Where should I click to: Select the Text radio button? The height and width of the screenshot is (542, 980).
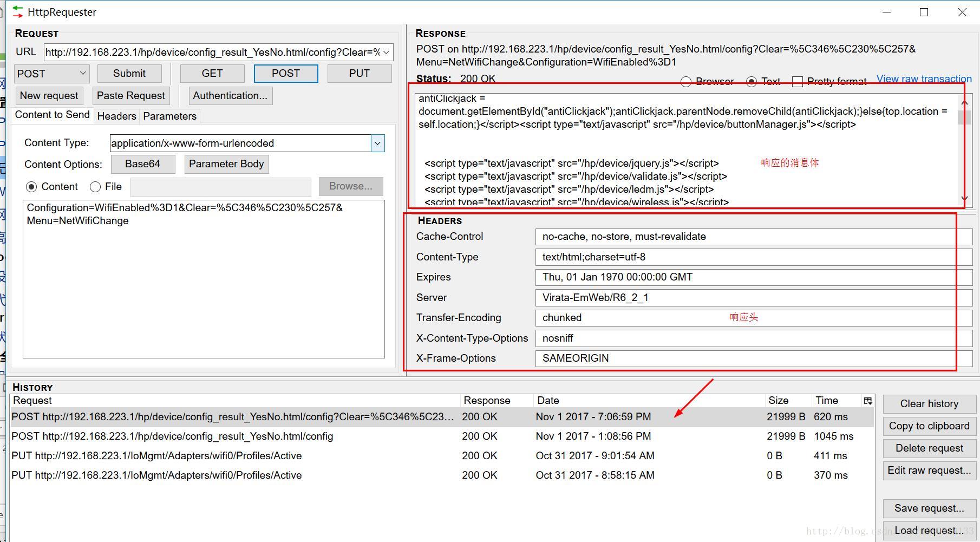[x=751, y=82]
